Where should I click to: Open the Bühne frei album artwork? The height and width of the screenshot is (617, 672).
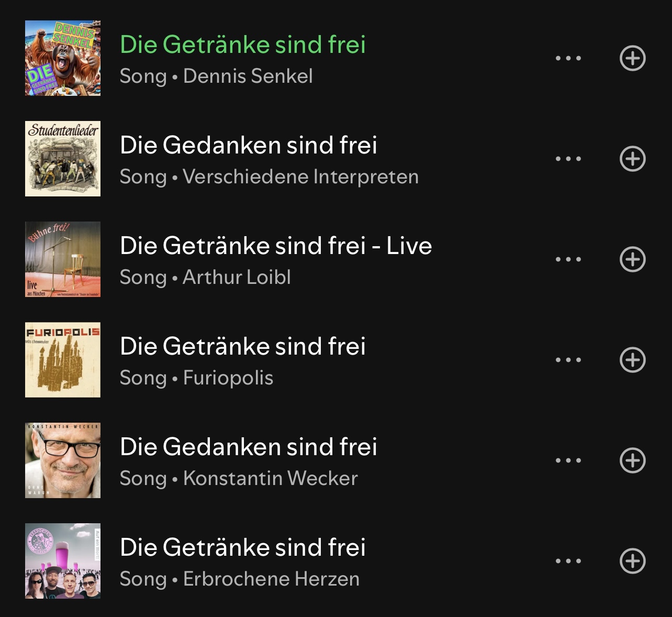[63, 259]
